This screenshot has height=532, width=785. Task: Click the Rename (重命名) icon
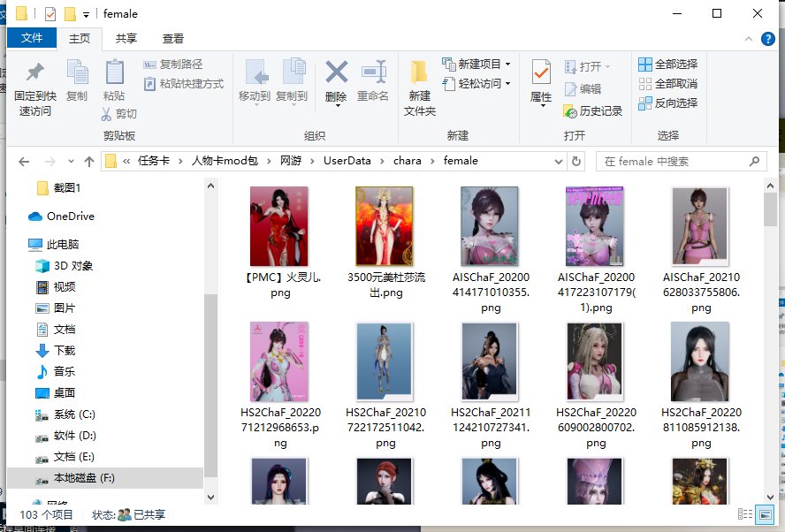tap(374, 71)
